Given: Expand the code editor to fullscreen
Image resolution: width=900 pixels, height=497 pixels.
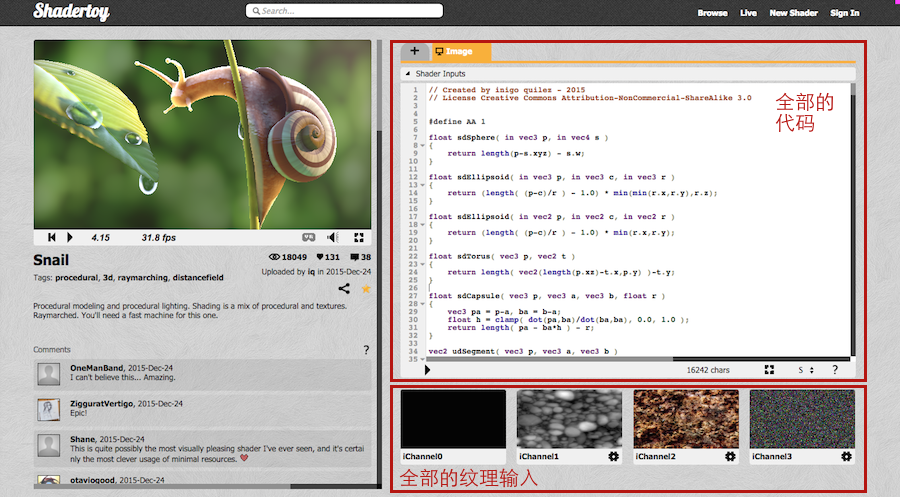Looking at the screenshot, I should [x=769, y=370].
